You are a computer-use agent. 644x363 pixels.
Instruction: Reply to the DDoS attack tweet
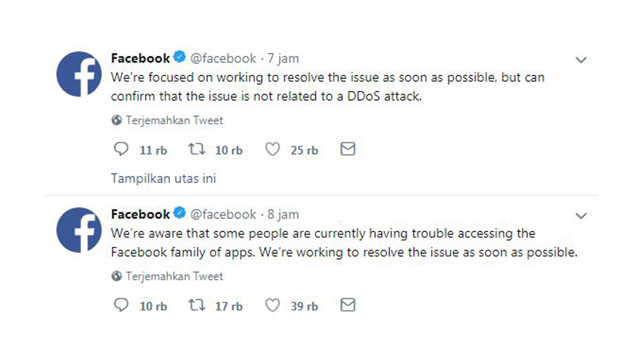coord(121,149)
